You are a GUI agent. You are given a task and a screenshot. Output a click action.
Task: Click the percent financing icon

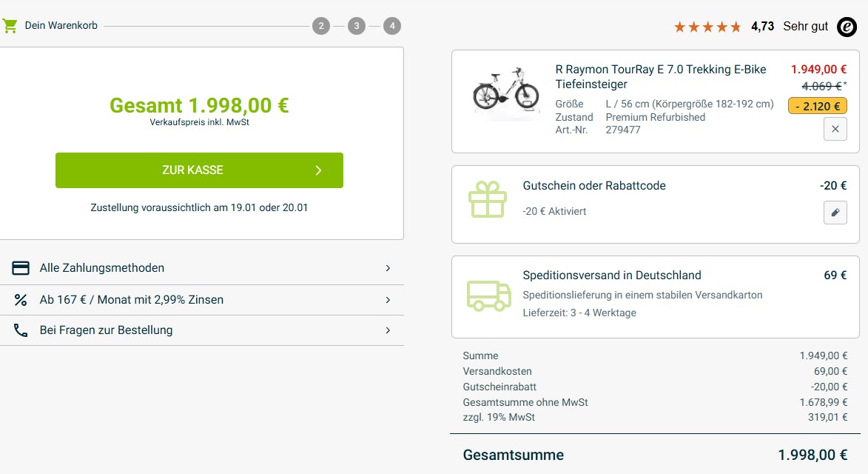coord(21,300)
